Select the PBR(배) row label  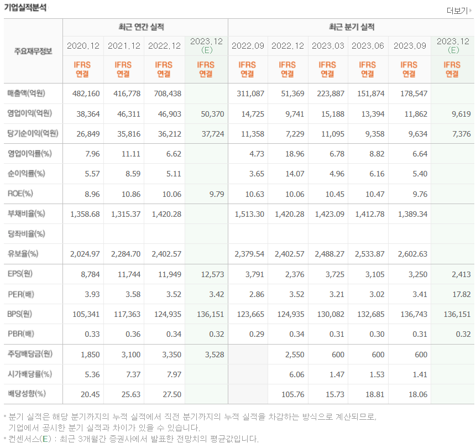point(20,334)
